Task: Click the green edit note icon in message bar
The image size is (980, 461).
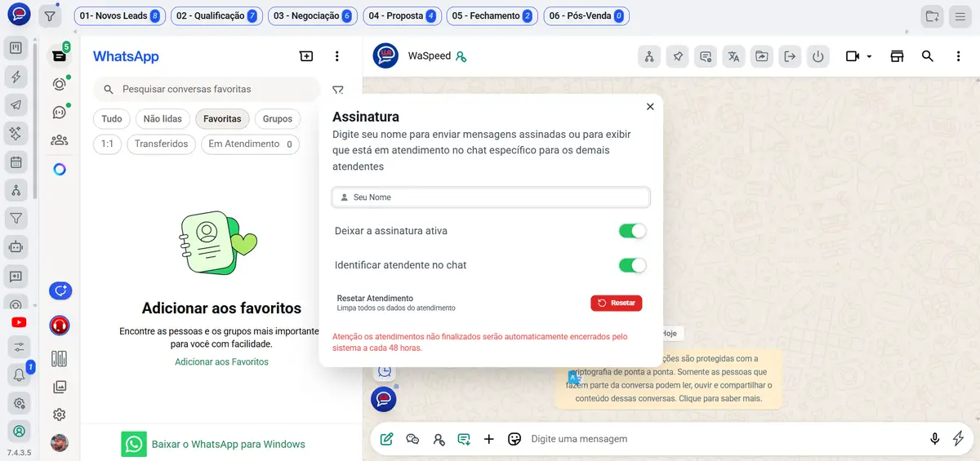Action: [x=387, y=439]
